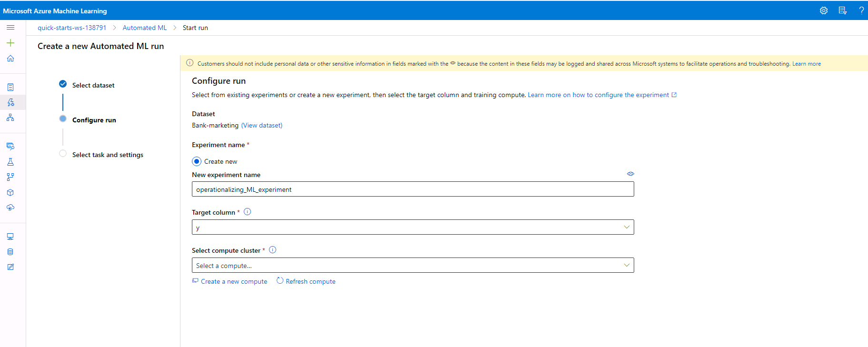Go to Automated ML breadcrumb
868x347 pixels.
[145, 28]
